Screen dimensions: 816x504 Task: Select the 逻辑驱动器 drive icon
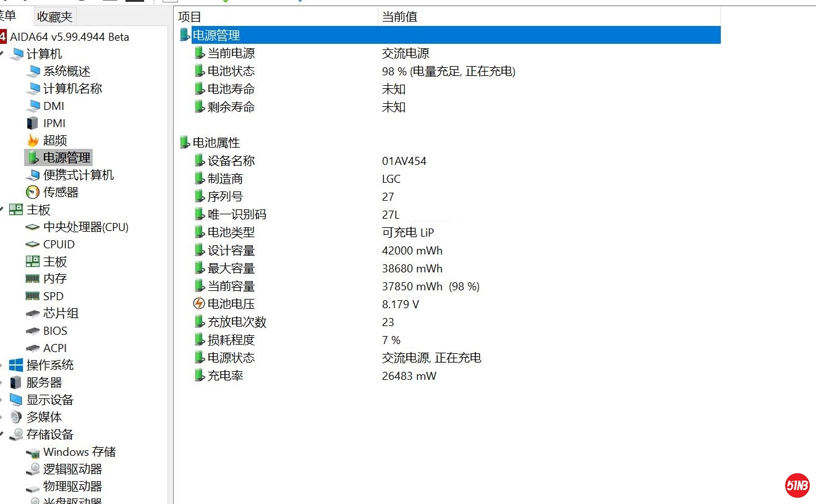pyautogui.click(x=33, y=469)
